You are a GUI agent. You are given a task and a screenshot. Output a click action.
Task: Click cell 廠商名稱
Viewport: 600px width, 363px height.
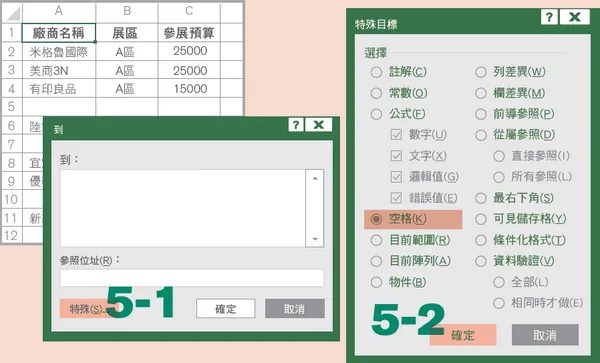pos(59,33)
